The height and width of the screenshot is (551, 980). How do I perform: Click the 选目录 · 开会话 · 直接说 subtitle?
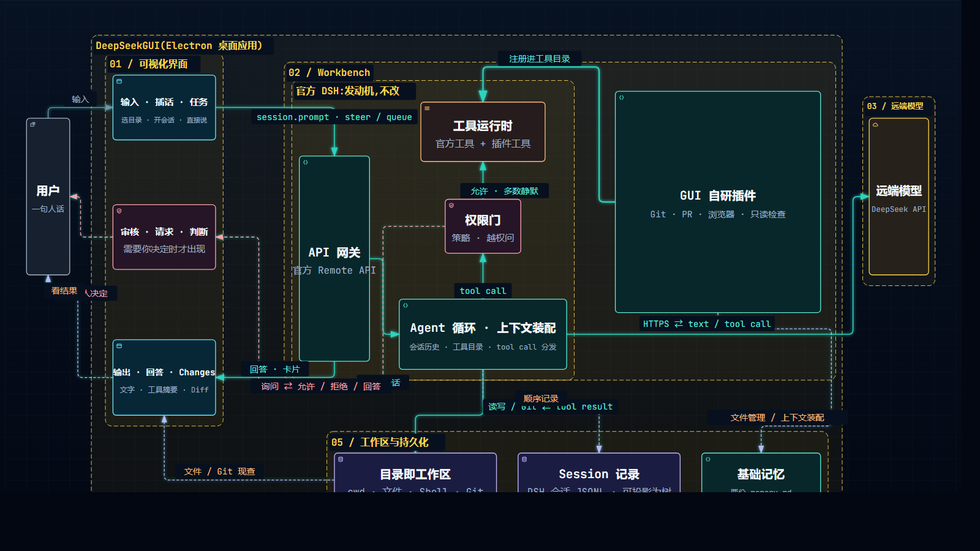164,120
